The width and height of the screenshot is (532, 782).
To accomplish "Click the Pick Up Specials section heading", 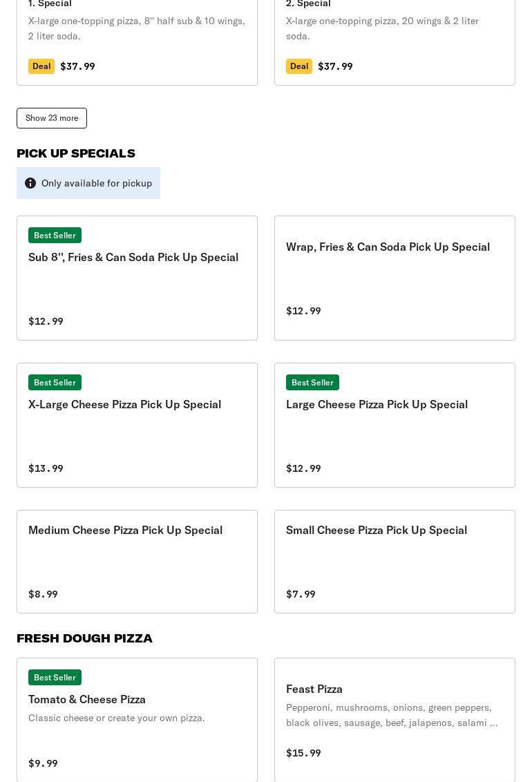I will coord(76,153).
